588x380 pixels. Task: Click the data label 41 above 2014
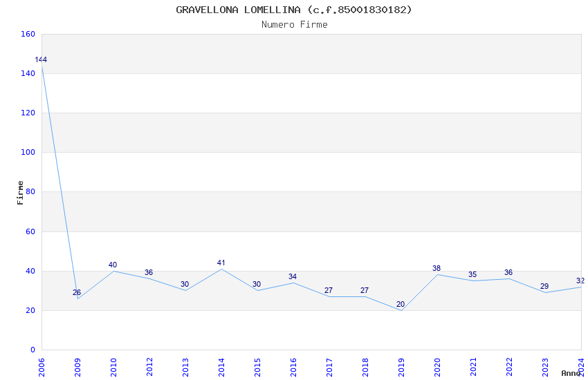point(221,263)
